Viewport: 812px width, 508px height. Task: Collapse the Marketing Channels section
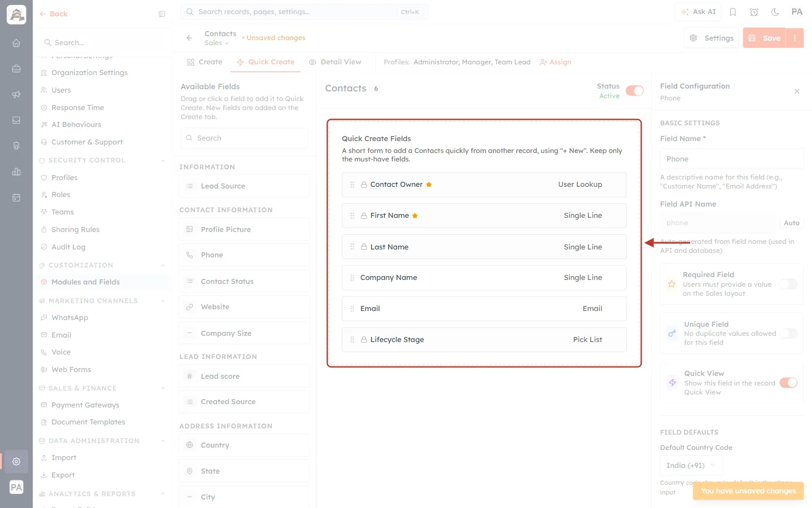pos(163,301)
